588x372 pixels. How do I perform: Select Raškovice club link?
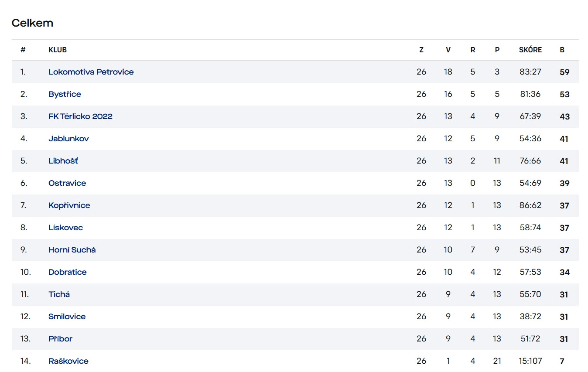click(68, 361)
